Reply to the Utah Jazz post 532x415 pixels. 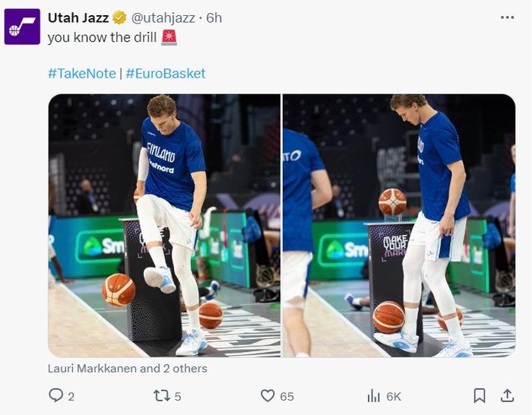[x=55, y=395]
